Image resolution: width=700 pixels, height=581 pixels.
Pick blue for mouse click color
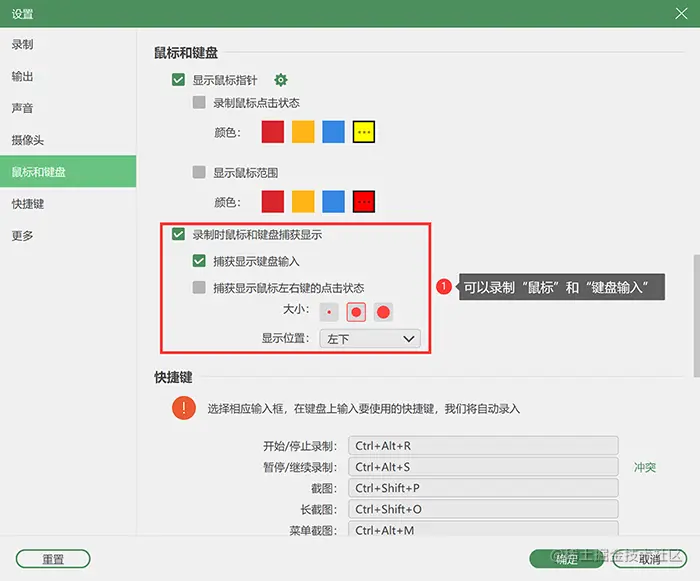333,132
